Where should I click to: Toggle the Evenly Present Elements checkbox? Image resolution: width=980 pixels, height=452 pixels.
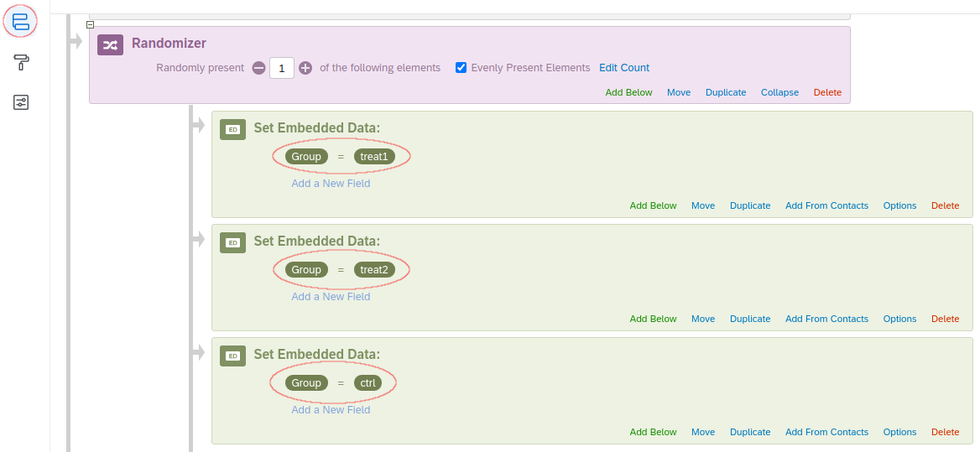(461, 68)
